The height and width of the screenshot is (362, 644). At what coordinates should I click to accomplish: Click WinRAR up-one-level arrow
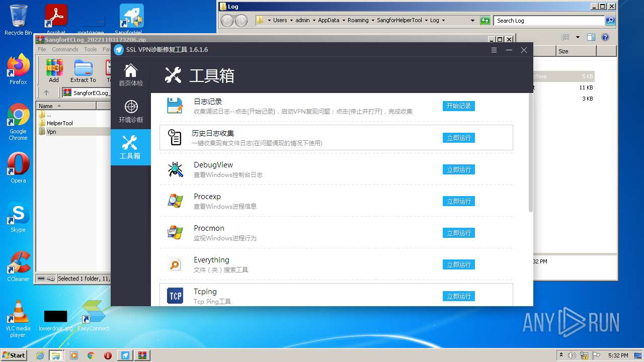tap(46, 93)
